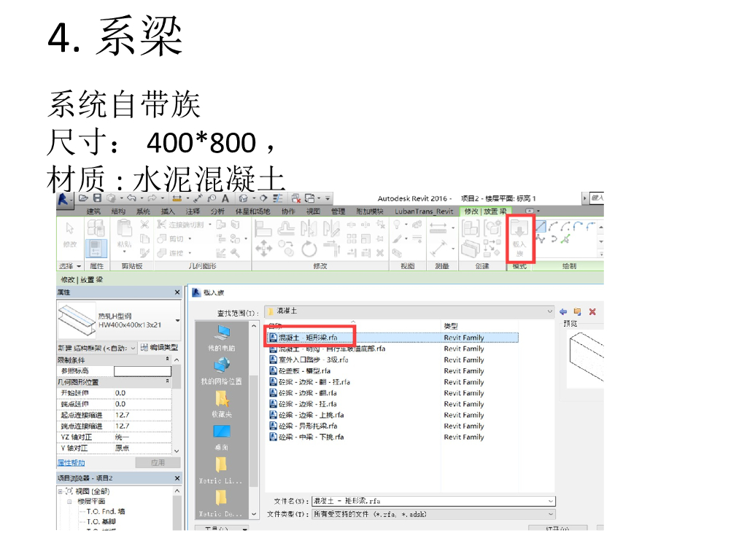Close the 属性 panel
The width and height of the screenshot is (747, 560).
177,292
